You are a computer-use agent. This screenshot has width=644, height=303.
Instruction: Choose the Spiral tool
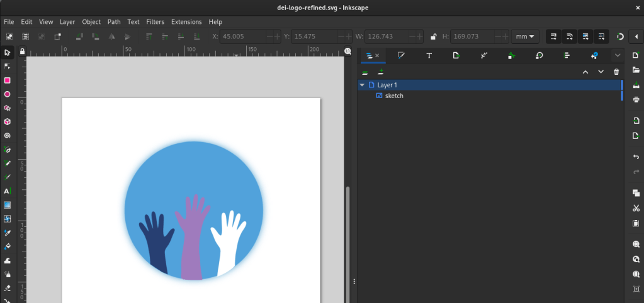pos(8,136)
